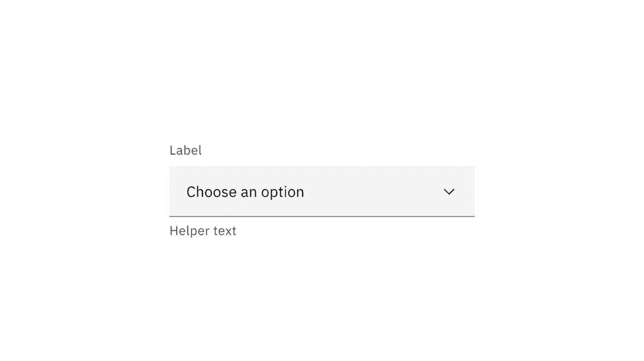Click the word 'Choose' in the dropdown
Viewport: 644px width, 361px height.
211,192
